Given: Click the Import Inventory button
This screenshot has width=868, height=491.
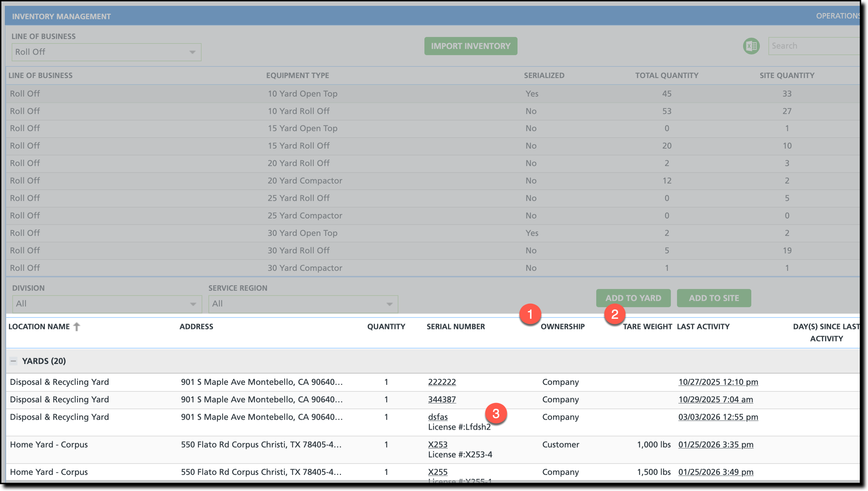Looking at the screenshot, I should coord(471,46).
